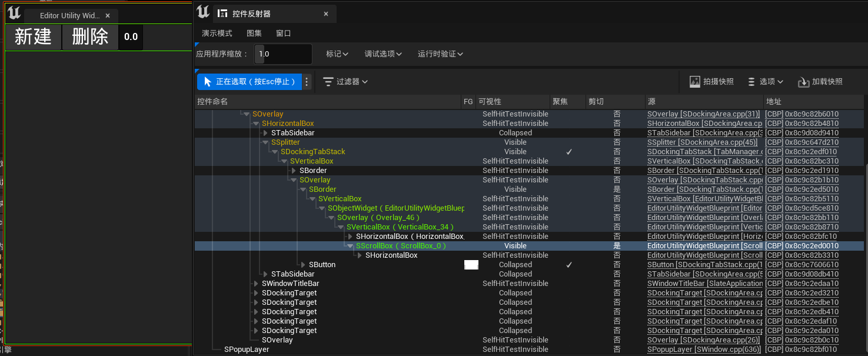
Task: Click the 加载快照 load snapshot icon
Action: pos(803,82)
